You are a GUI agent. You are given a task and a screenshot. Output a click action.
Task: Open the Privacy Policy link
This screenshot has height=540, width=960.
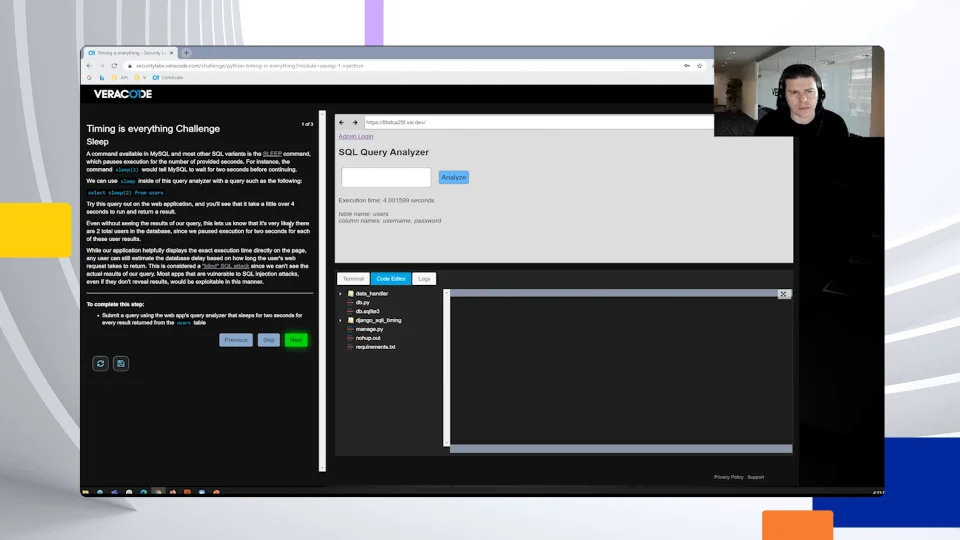tap(729, 477)
